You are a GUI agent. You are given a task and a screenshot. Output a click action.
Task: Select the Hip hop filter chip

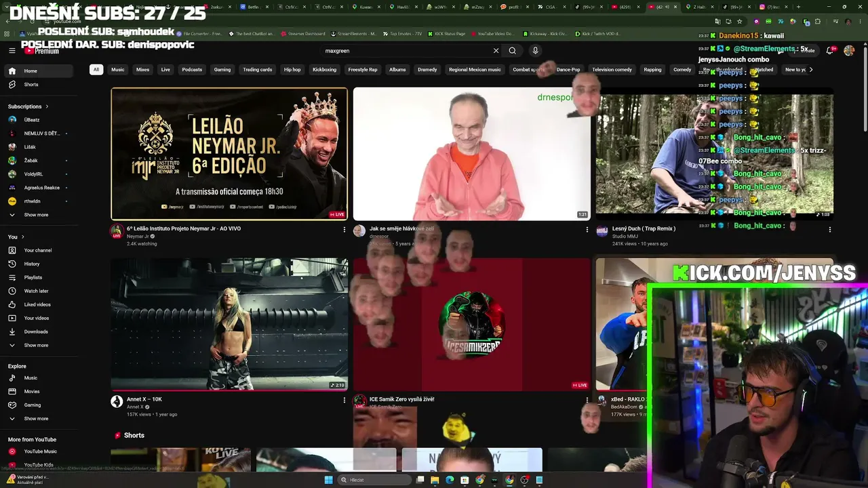coord(292,70)
